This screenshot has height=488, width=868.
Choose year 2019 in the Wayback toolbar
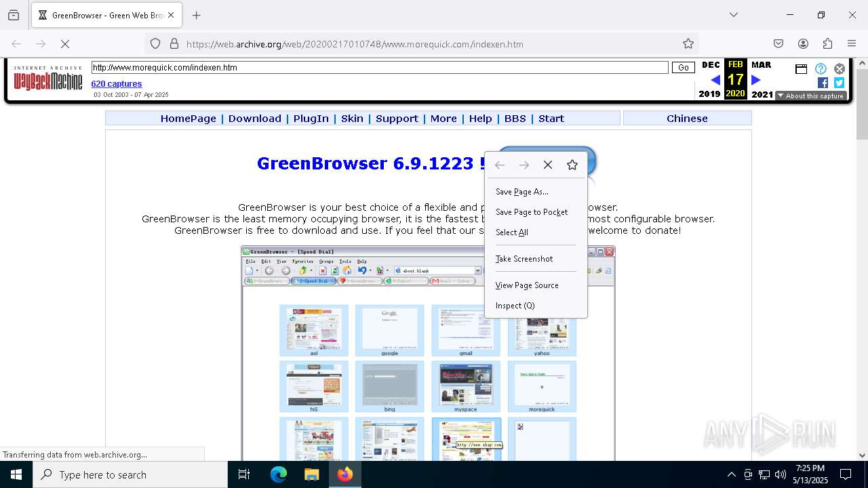(709, 94)
